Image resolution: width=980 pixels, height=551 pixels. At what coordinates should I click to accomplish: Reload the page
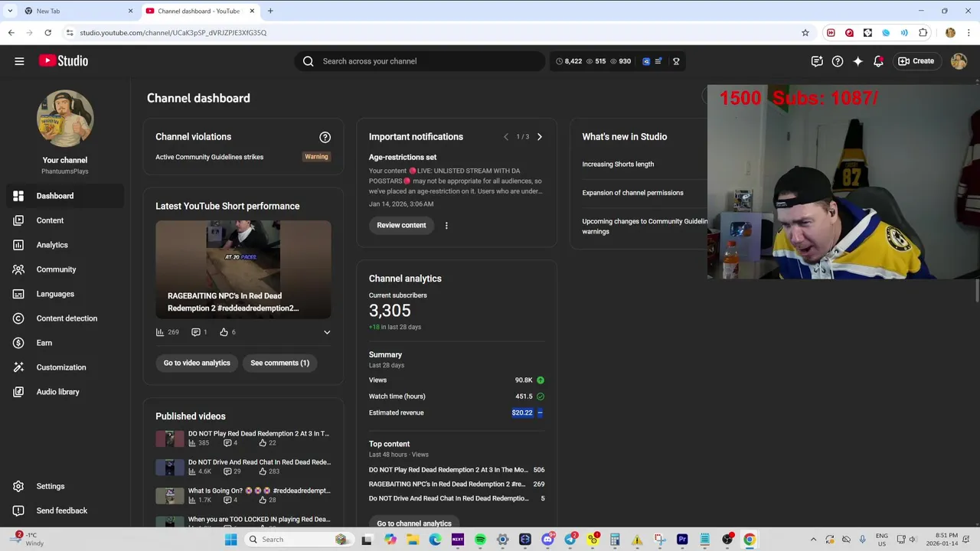click(47, 33)
